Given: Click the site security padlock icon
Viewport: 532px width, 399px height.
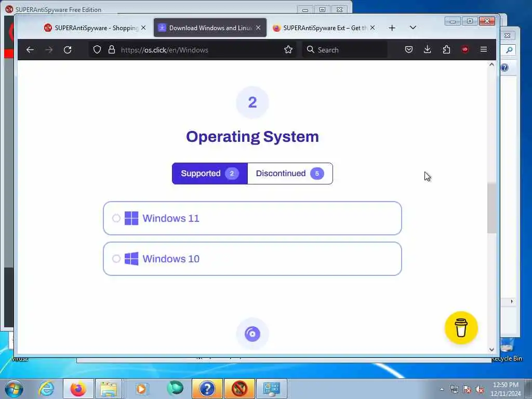Looking at the screenshot, I should point(111,50).
